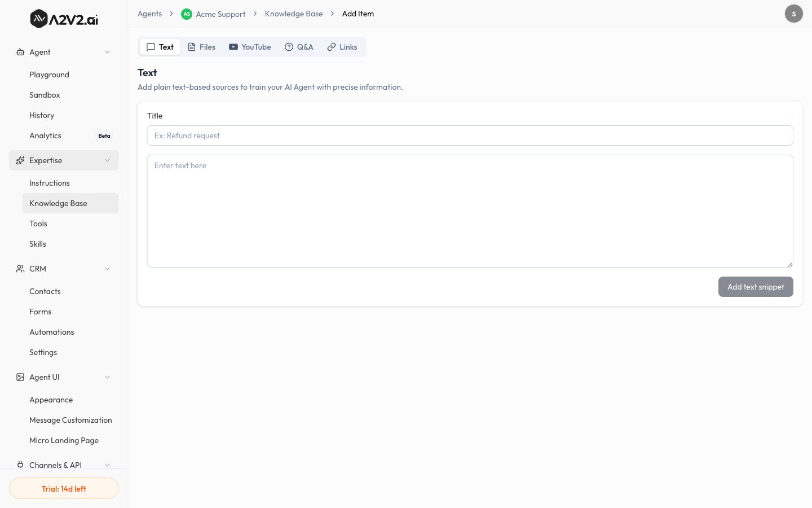Image resolution: width=812 pixels, height=508 pixels.
Task: Open Playground in the sidebar
Action: coord(70,75)
